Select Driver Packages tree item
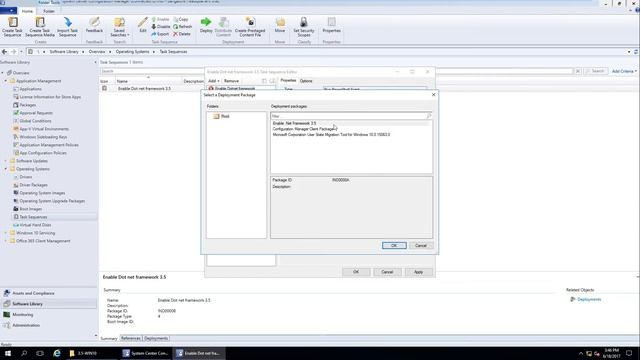This screenshot has width=640, height=360. point(33,185)
